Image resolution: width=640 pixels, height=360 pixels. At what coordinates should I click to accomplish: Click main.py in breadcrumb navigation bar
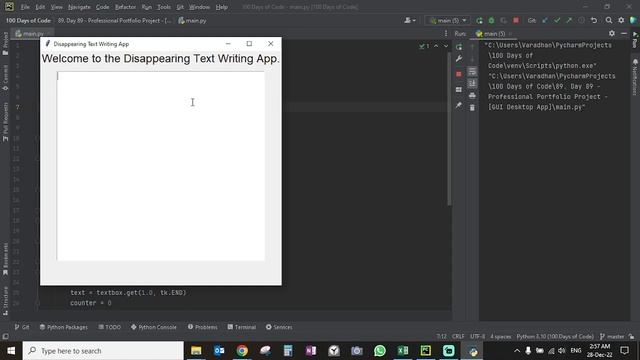point(192,20)
